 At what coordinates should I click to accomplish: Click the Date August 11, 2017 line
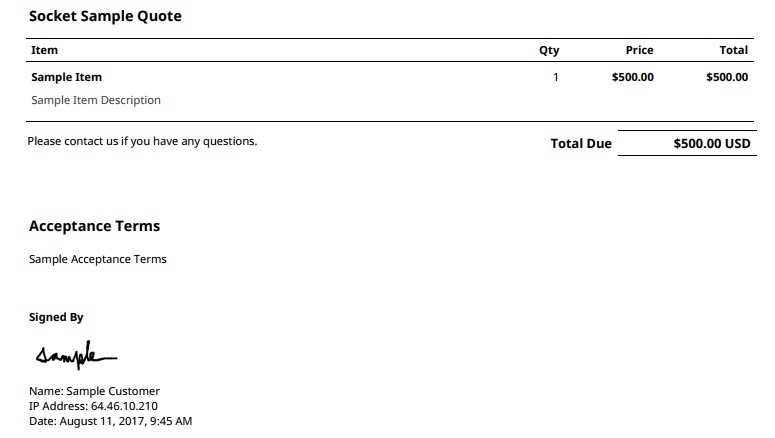[x=111, y=421]
